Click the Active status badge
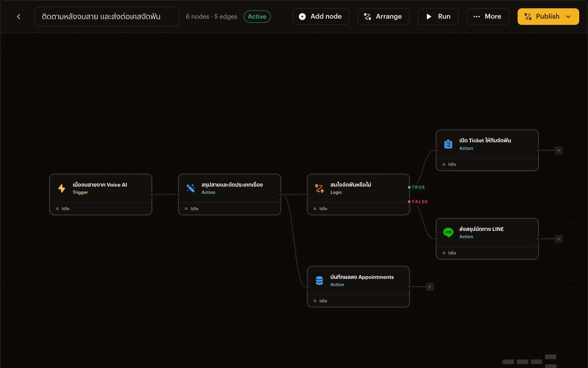588x368 pixels. (x=257, y=17)
